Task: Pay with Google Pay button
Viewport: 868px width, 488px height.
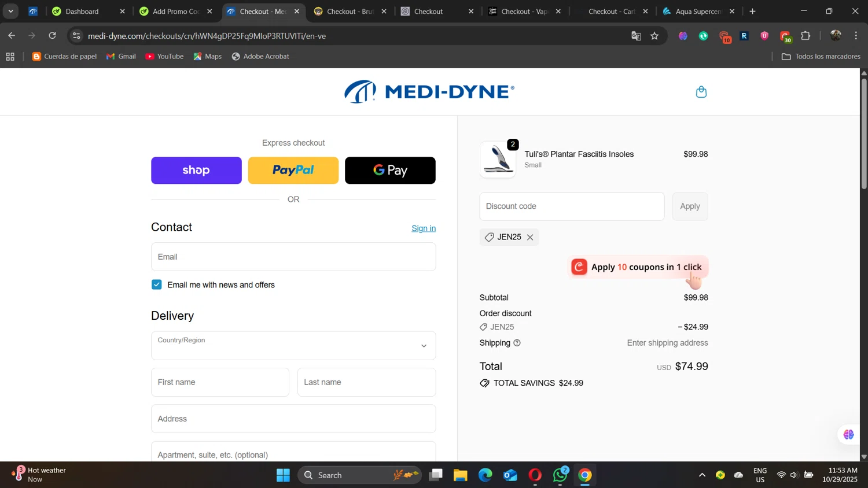Action: click(x=390, y=171)
